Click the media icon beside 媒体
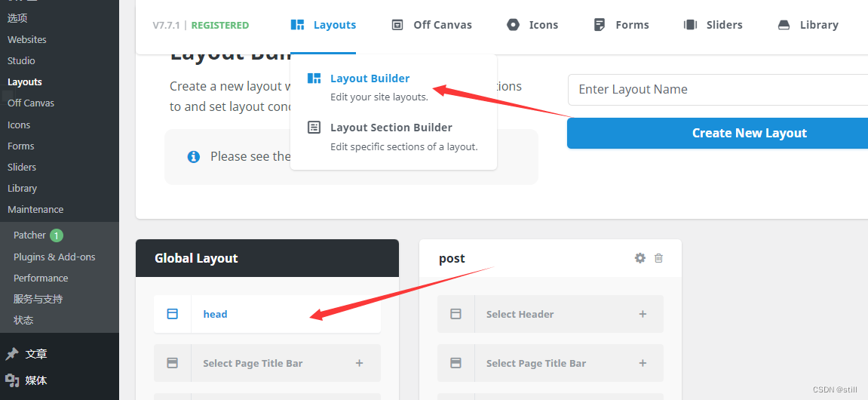Image resolution: width=868 pixels, height=400 pixels. [x=11, y=380]
